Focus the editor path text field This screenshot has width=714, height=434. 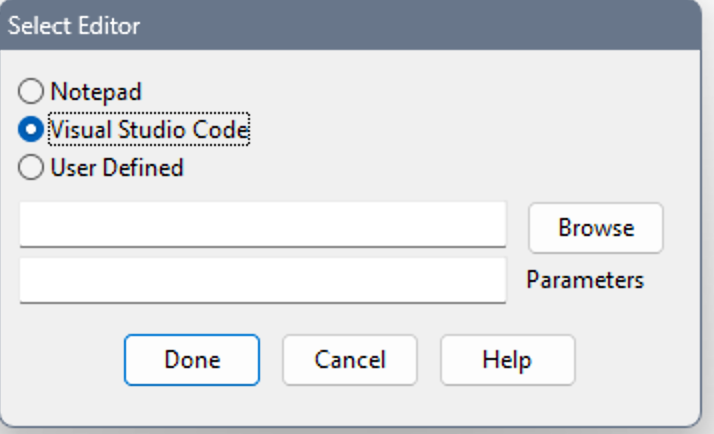(262, 225)
